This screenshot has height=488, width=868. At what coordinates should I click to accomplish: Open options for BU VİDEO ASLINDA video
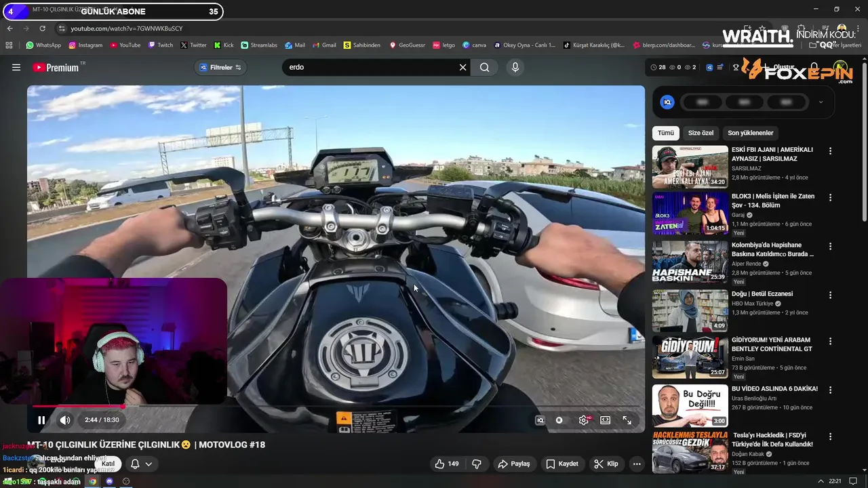(x=830, y=390)
